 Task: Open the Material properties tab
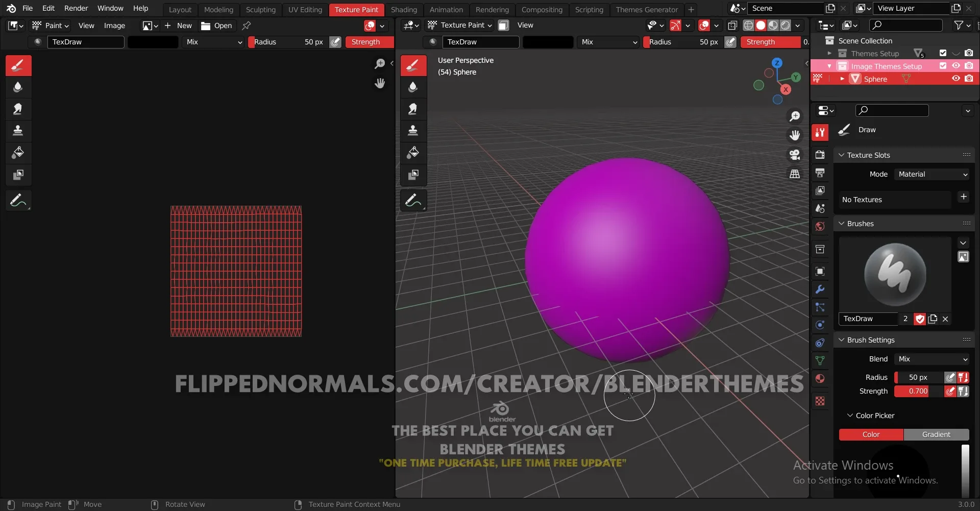tap(820, 379)
